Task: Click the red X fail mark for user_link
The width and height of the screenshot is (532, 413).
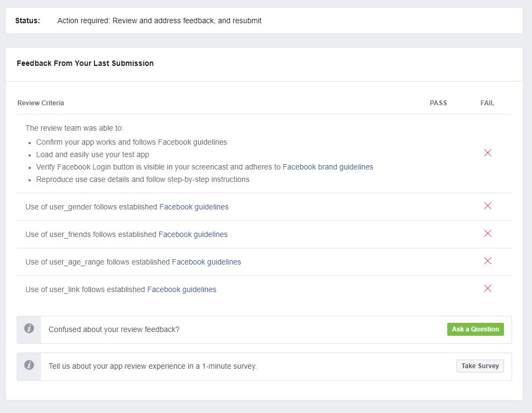Action: point(488,288)
